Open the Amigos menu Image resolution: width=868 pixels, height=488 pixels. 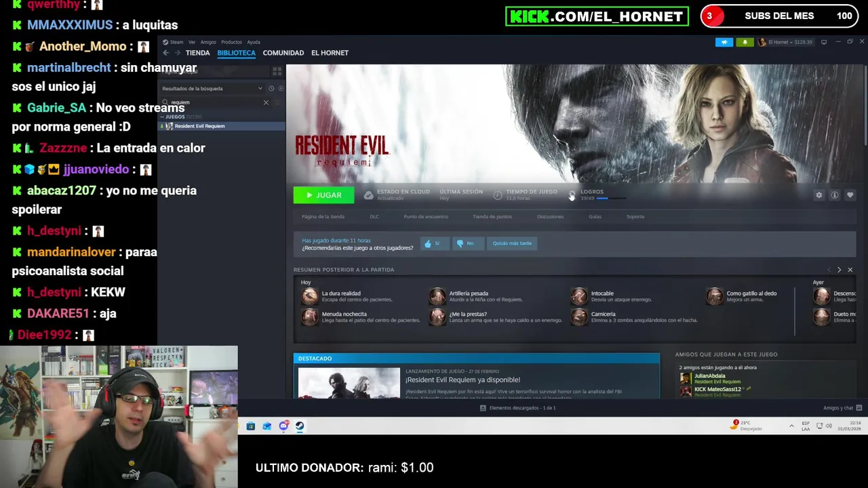click(208, 42)
